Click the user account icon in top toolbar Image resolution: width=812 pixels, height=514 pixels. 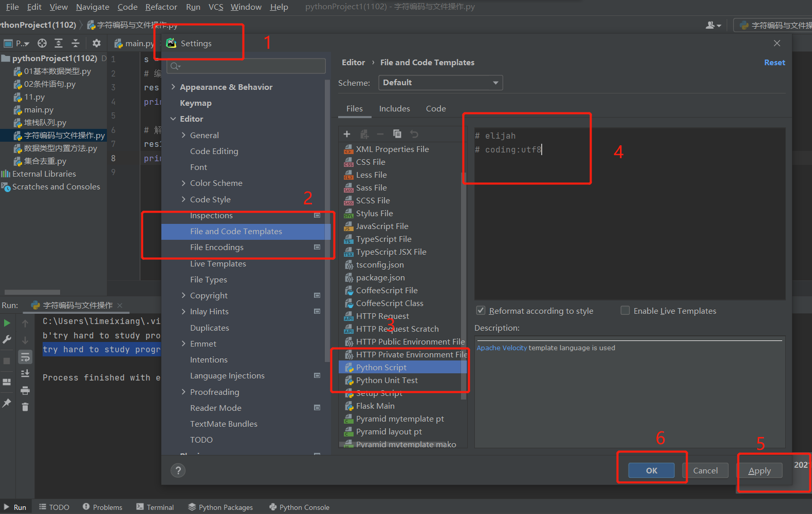coord(713,25)
